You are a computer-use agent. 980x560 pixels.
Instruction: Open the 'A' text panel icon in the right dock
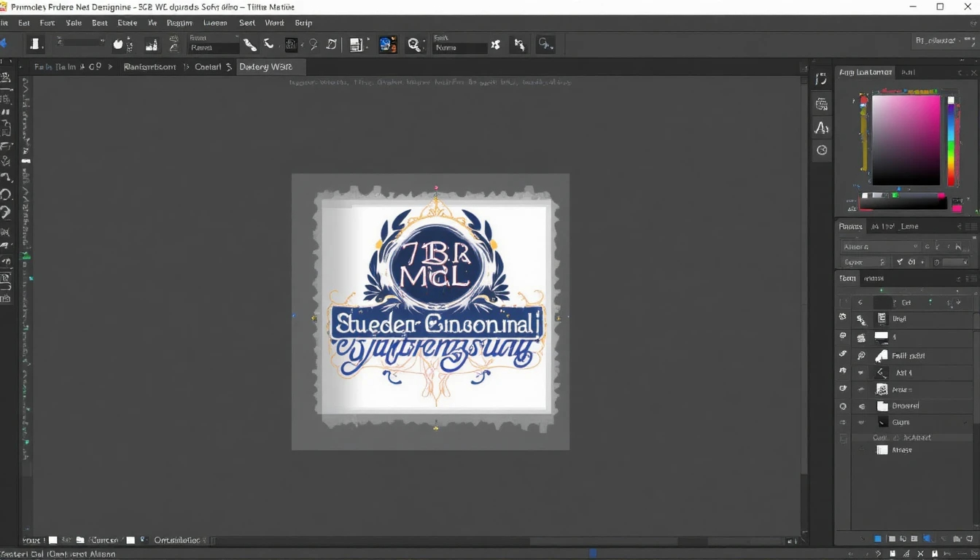(x=822, y=128)
